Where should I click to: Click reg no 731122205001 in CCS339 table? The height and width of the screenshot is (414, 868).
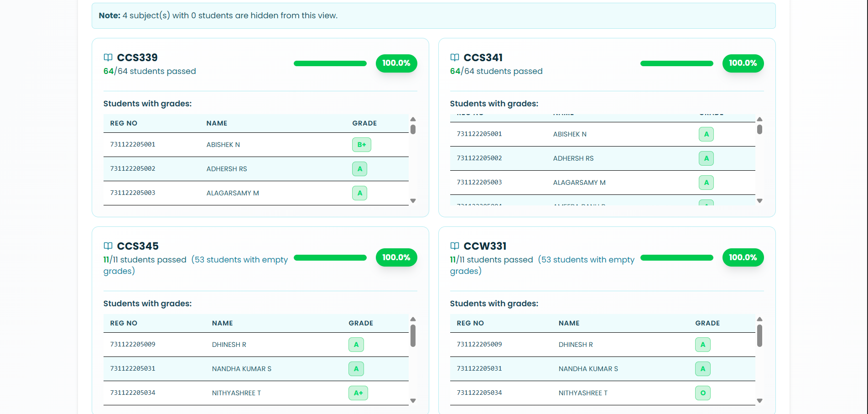click(133, 145)
